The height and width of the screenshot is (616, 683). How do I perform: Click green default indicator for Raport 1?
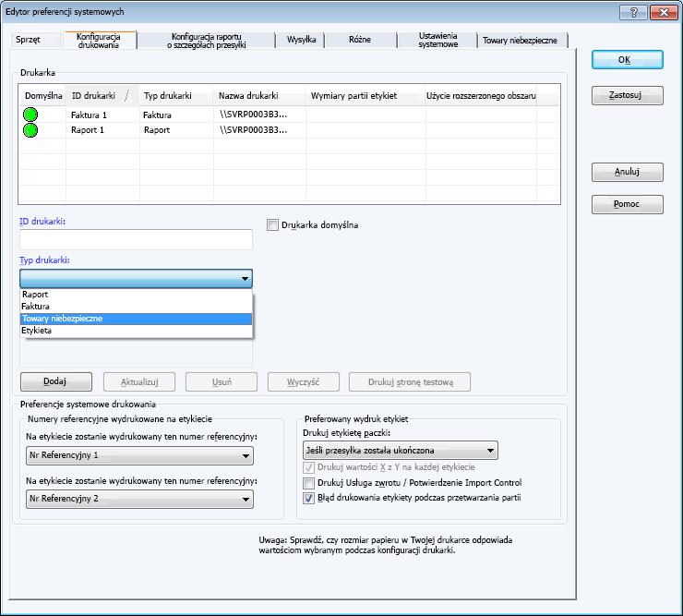coord(30,130)
